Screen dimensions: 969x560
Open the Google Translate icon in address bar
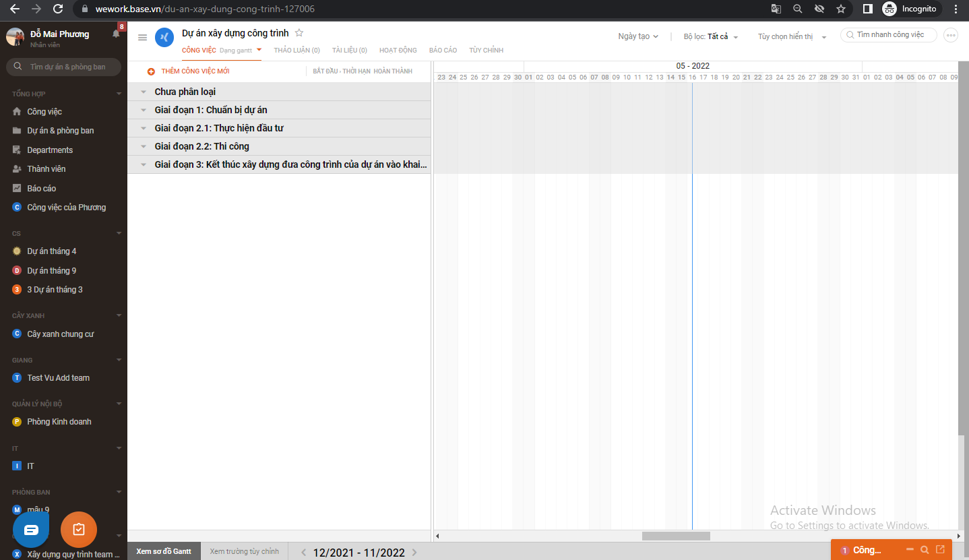coord(776,9)
